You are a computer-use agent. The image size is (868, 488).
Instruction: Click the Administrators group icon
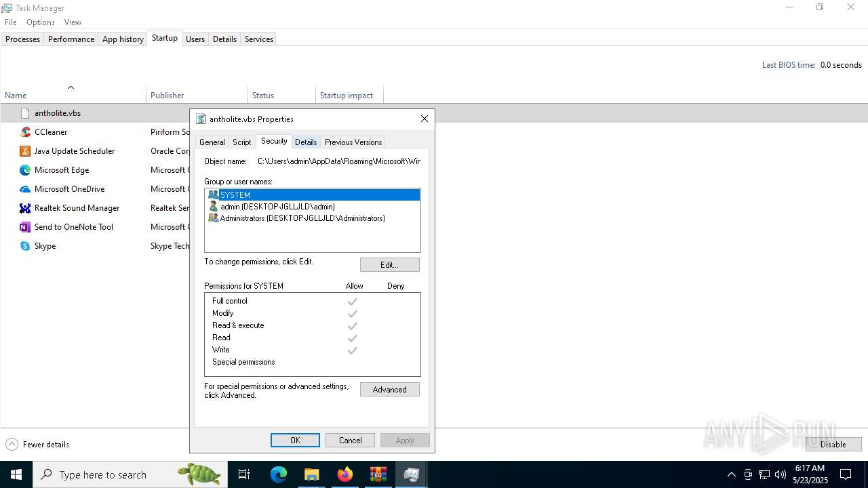point(214,218)
